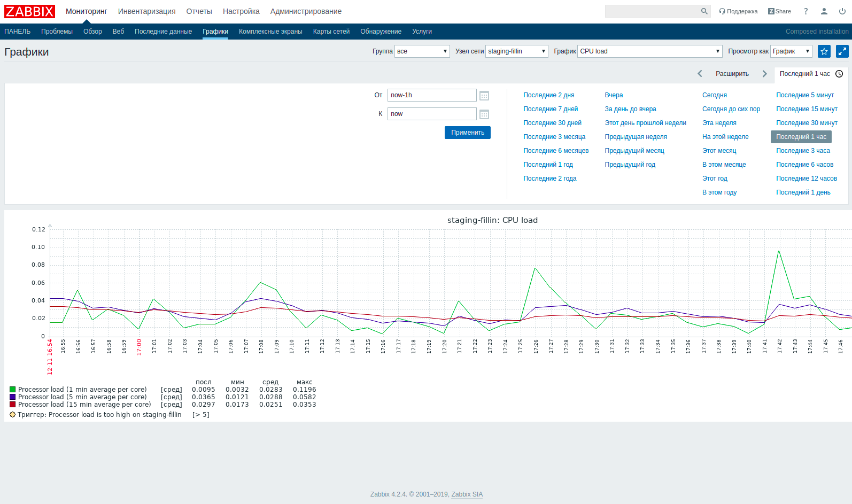The image size is (852, 504).
Task: Select Последние 3 месяца range
Action: pos(554,137)
